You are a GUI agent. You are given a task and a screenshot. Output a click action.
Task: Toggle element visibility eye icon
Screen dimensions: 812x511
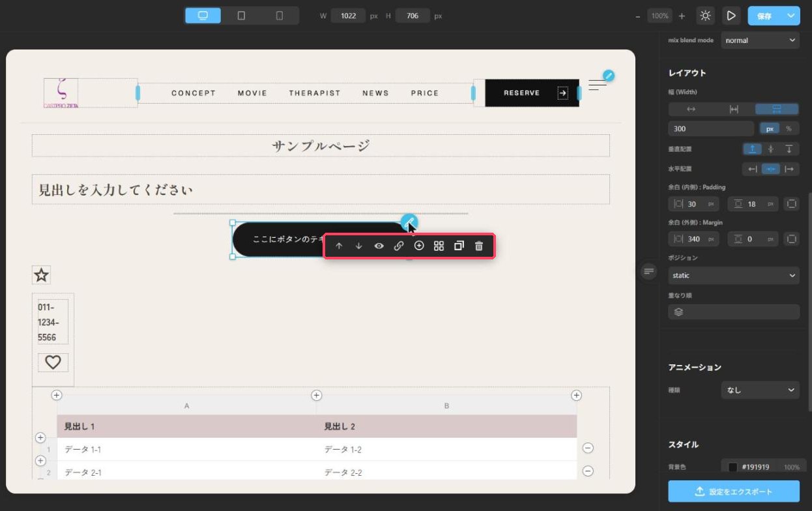click(379, 246)
